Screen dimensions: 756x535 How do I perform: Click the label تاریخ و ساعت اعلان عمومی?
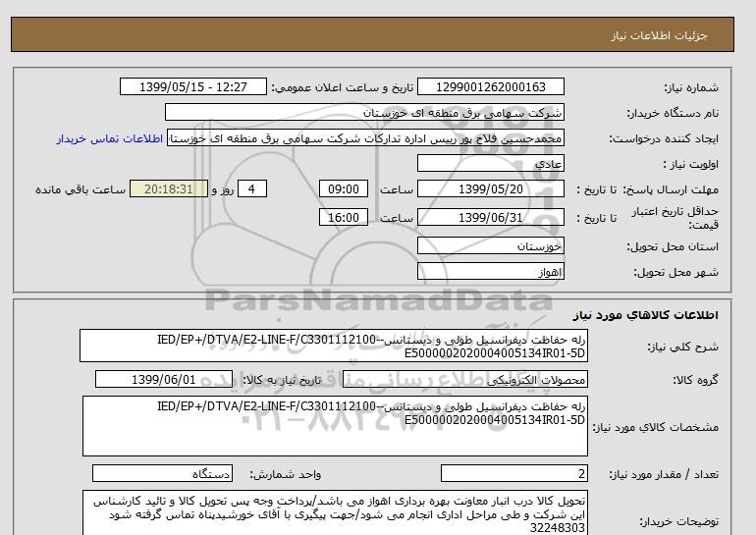(343, 87)
